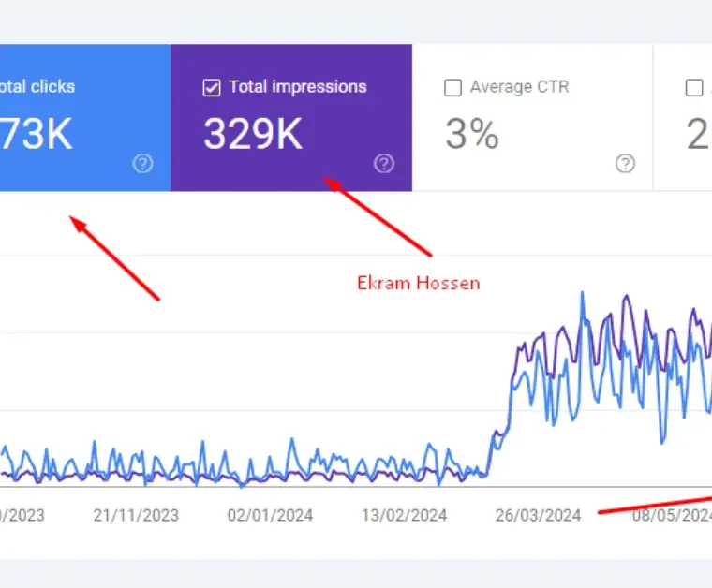
Task: Enable the Average CTR checkbox
Action: click(452, 88)
